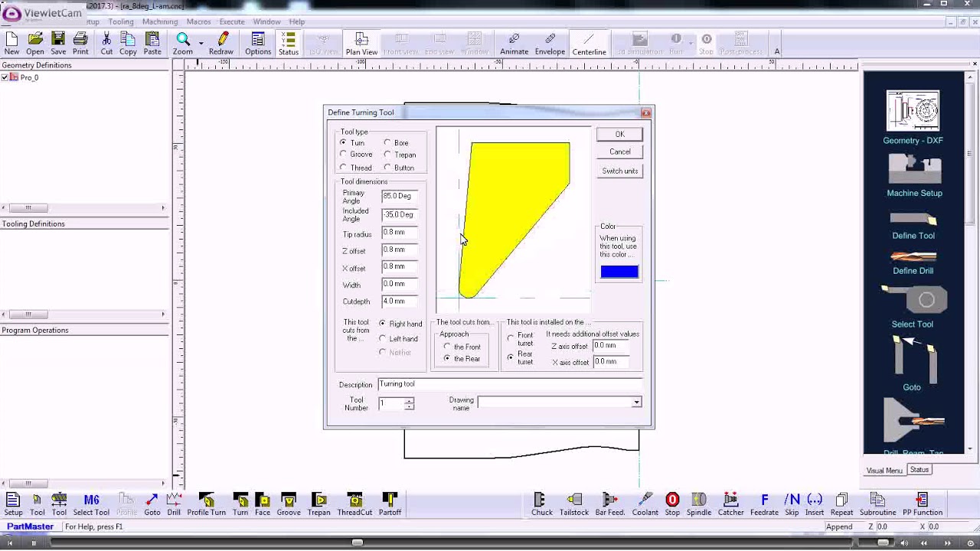Click Cancel in Define Turning Tool

tap(620, 152)
